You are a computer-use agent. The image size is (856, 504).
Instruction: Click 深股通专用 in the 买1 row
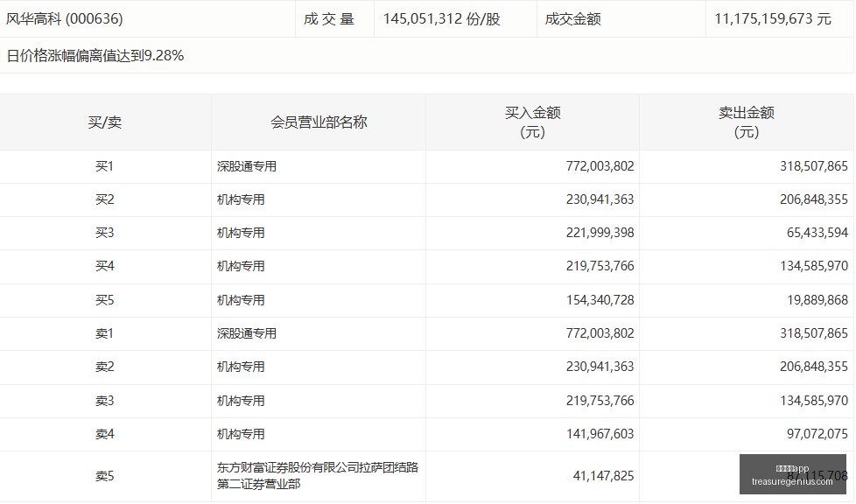(247, 166)
